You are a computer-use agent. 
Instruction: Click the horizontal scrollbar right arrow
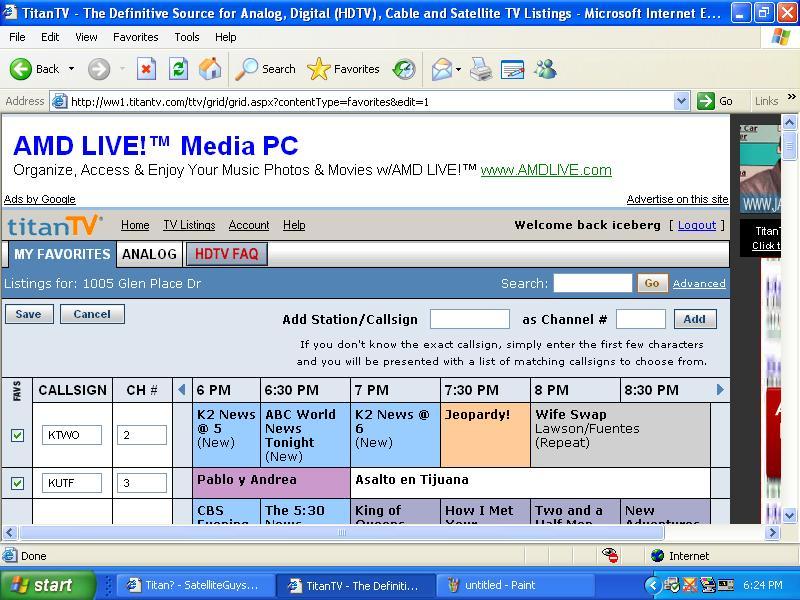(772, 533)
